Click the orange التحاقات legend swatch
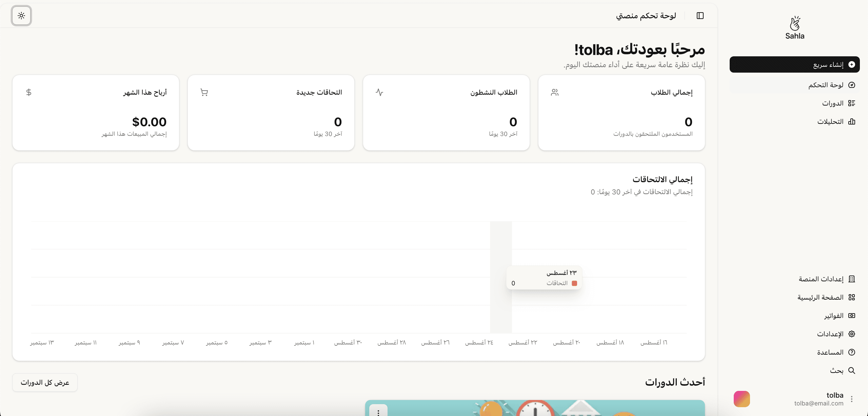 [574, 283]
